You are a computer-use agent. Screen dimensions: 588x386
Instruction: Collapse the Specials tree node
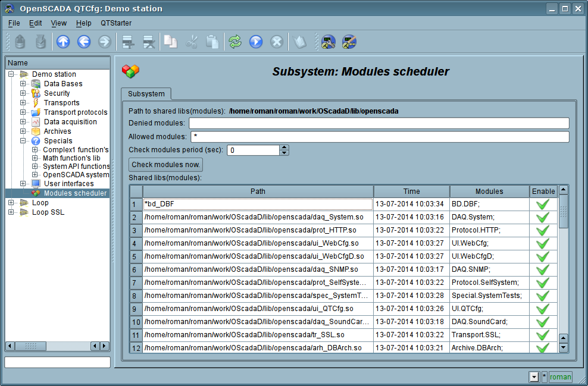click(23, 141)
